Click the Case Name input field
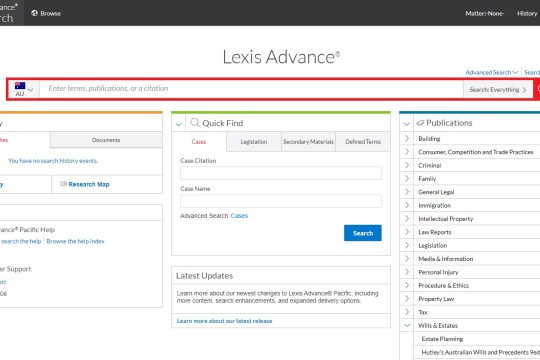This screenshot has width=540, height=360. click(281, 201)
